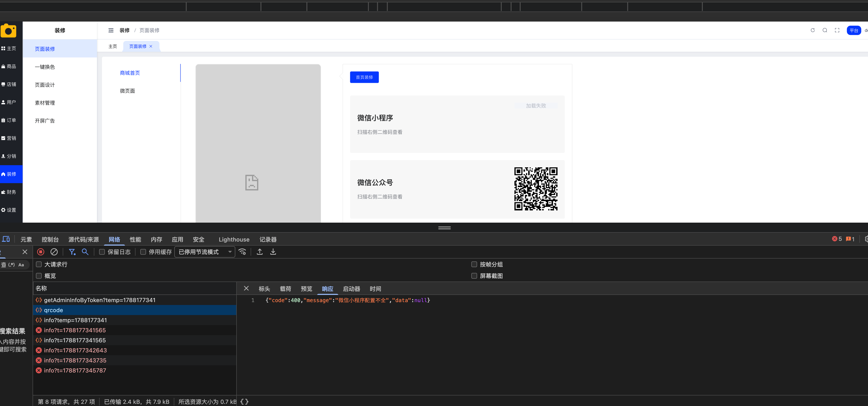Click the import HAR upload icon
868x406 pixels.
[260, 252]
